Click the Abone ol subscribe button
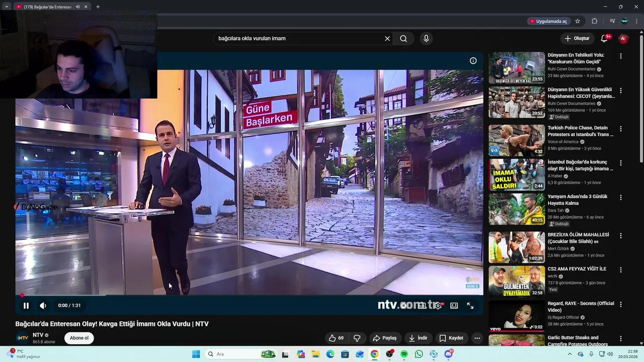The height and width of the screenshot is (362, 644). click(79, 338)
